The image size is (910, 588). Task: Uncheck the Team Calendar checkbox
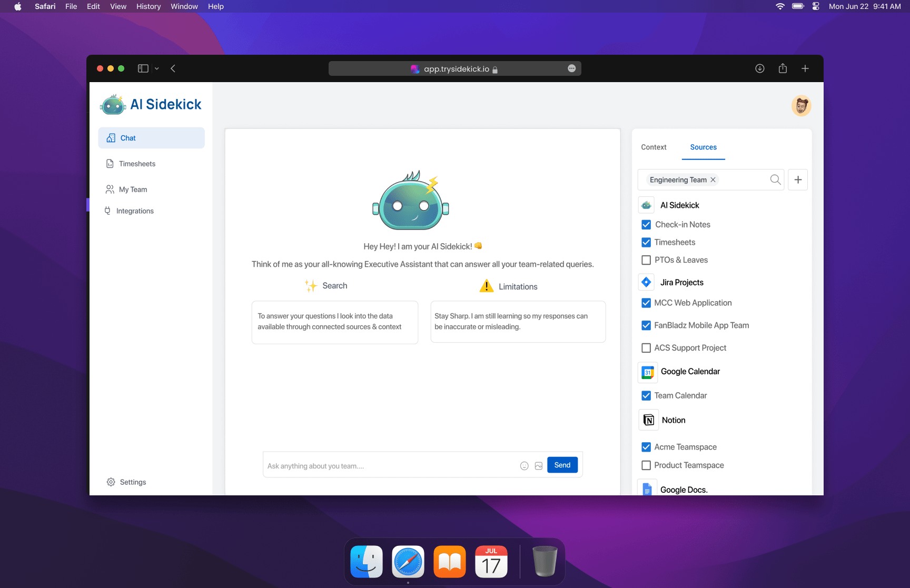(646, 396)
